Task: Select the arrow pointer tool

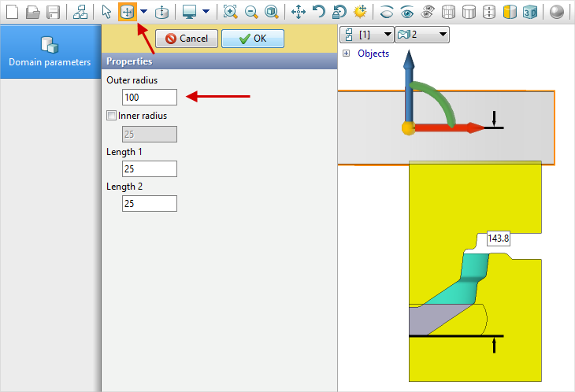Action: [107, 12]
